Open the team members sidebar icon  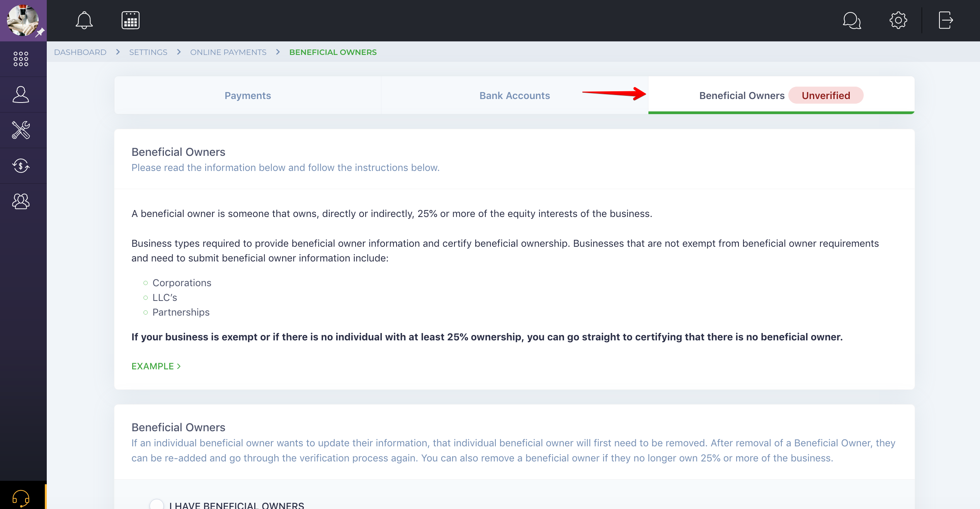pyautogui.click(x=21, y=201)
